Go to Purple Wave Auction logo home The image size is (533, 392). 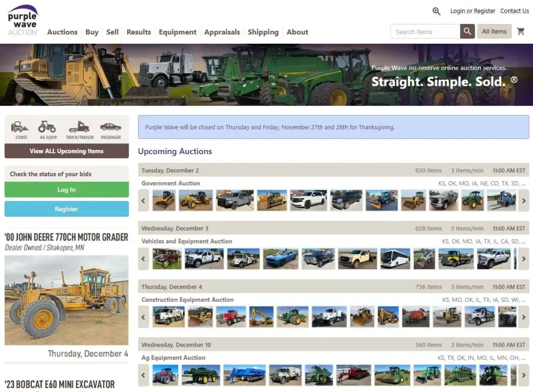point(22,21)
